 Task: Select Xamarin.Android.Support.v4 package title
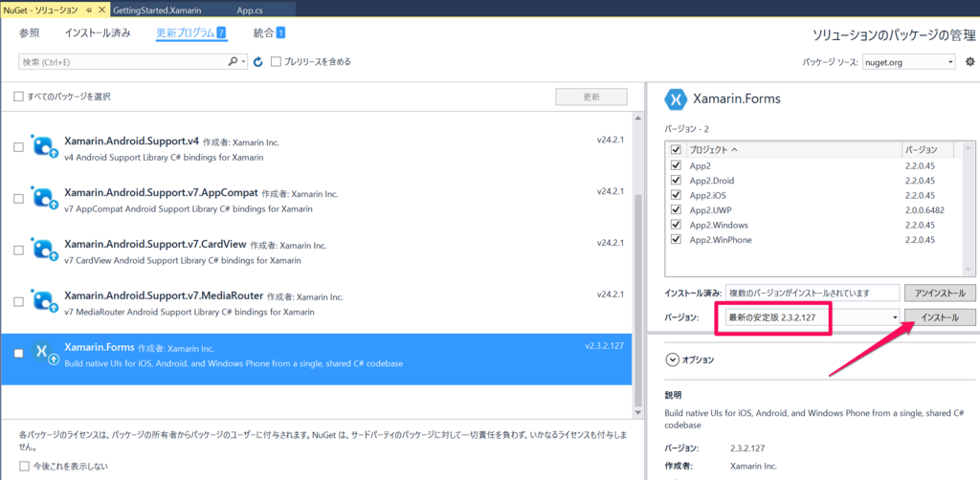(131, 142)
